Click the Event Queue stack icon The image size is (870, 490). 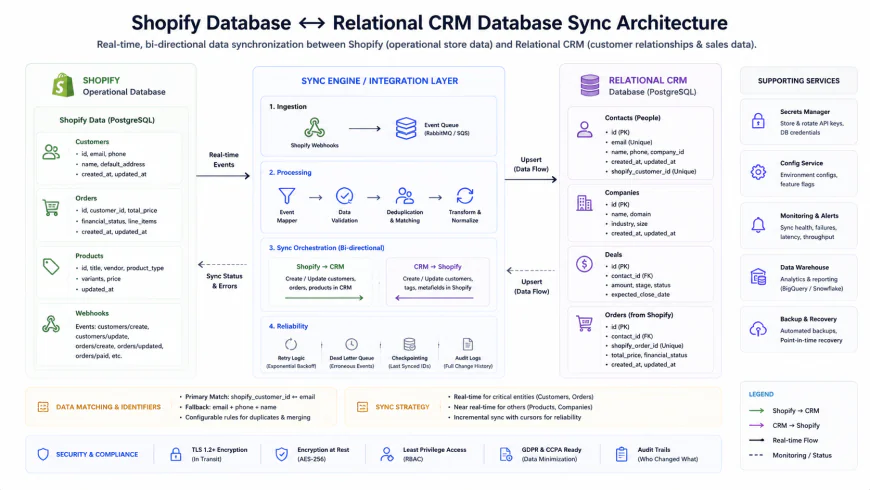pos(406,128)
